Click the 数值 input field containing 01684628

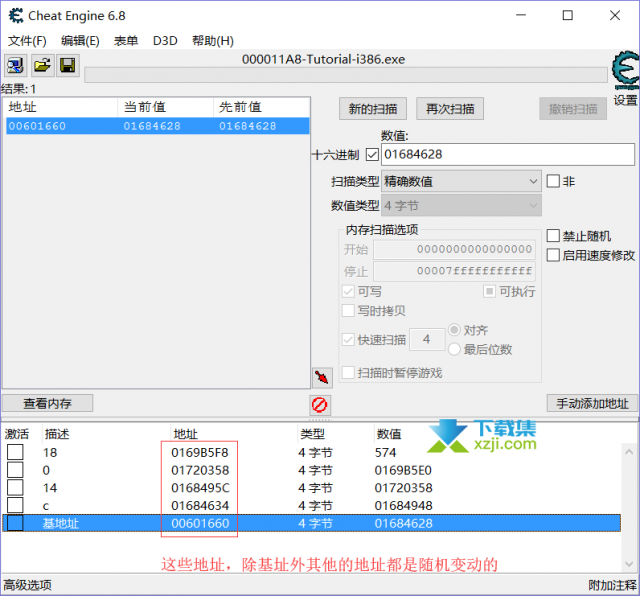pos(508,154)
